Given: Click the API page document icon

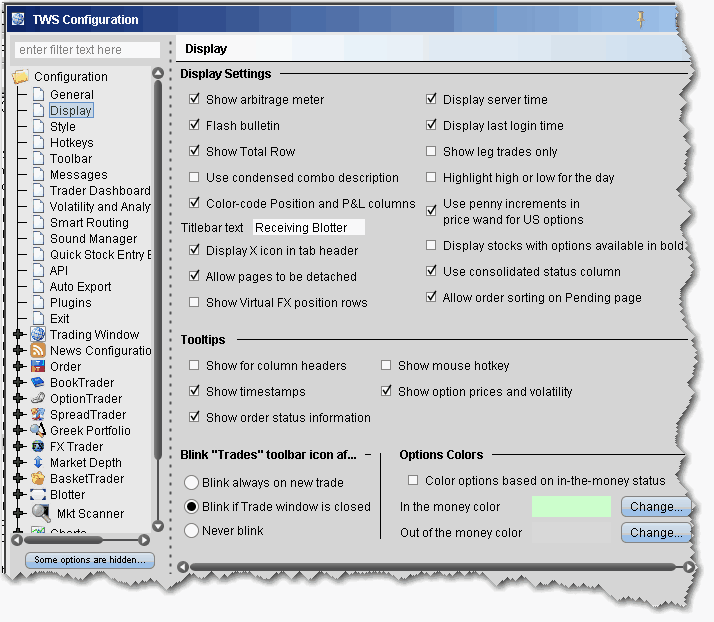Looking at the screenshot, I should pos(39,270).
